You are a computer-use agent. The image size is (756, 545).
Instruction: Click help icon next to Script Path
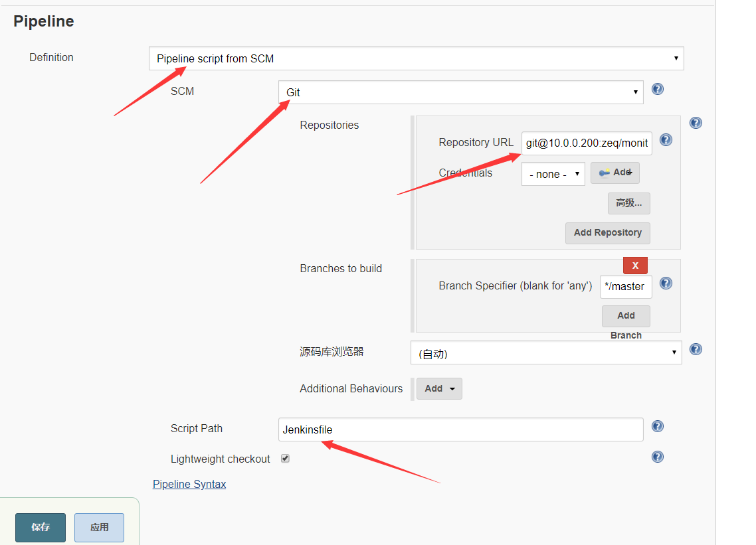[x=658, y=426]
